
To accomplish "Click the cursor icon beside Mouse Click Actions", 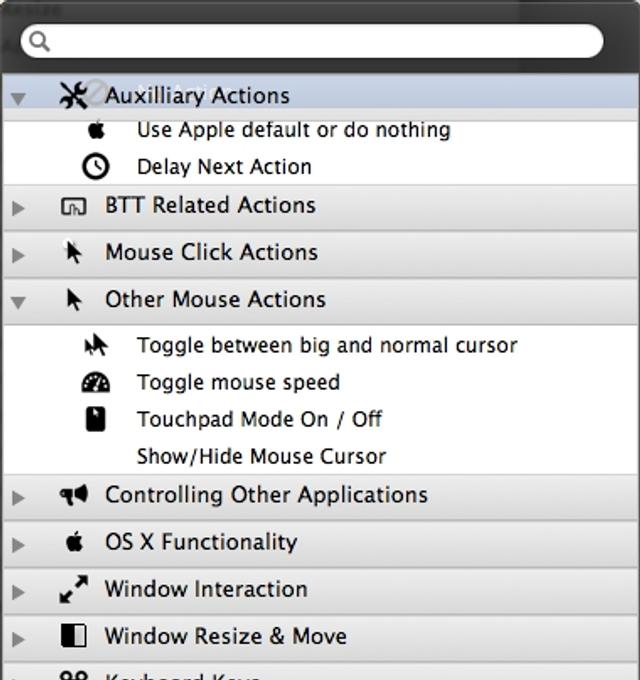I will [73, 252].
